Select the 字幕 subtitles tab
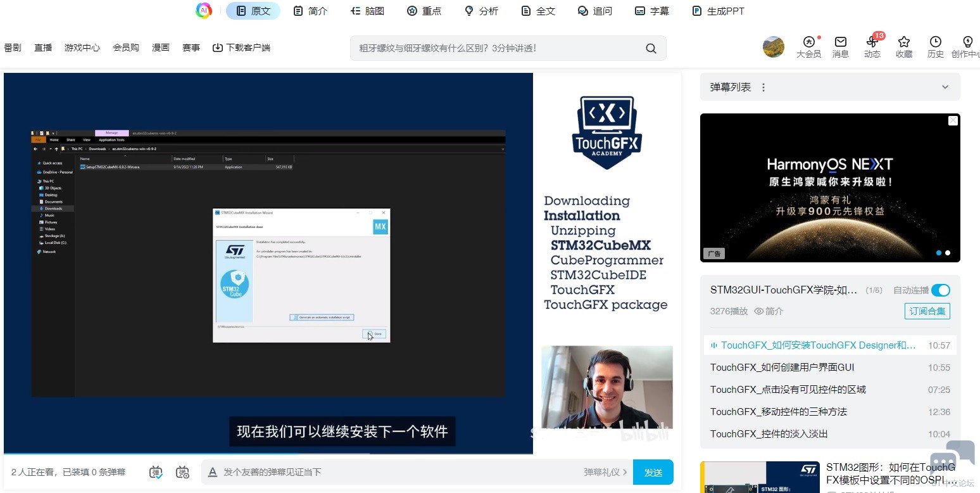 (652, 11)
